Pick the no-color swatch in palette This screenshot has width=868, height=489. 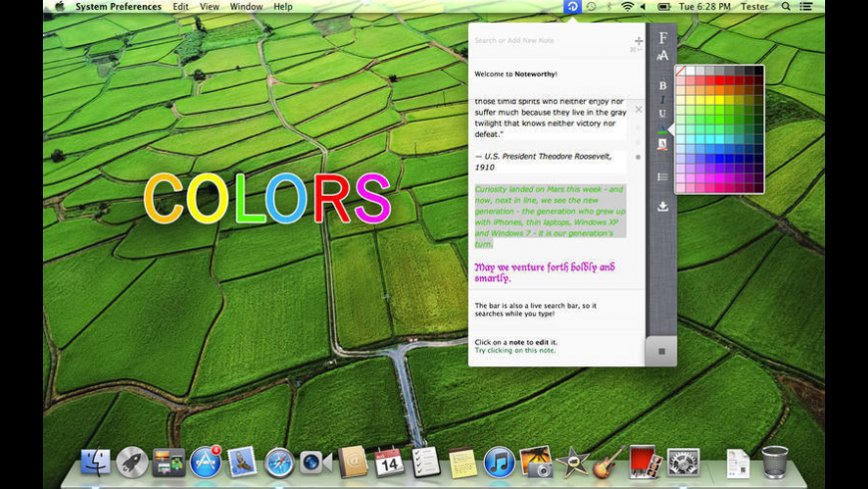click(x=681, y=72)
